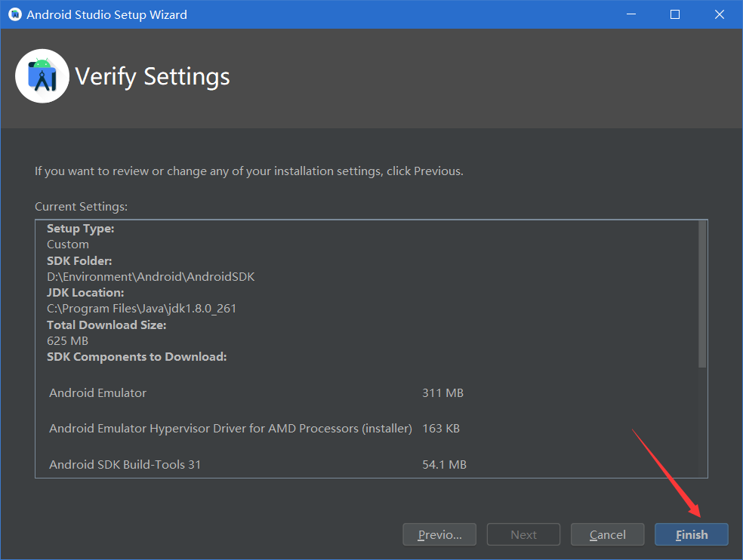Click the "Current Settings:" label
Image resolution: width=743 pixels, height=560 pixels.
81,207
